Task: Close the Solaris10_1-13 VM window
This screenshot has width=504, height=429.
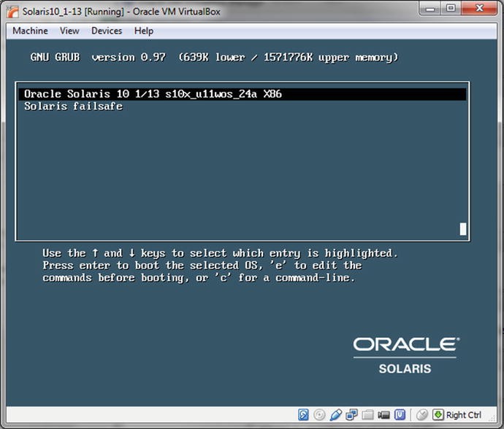Action: click(x=479, y=8)
